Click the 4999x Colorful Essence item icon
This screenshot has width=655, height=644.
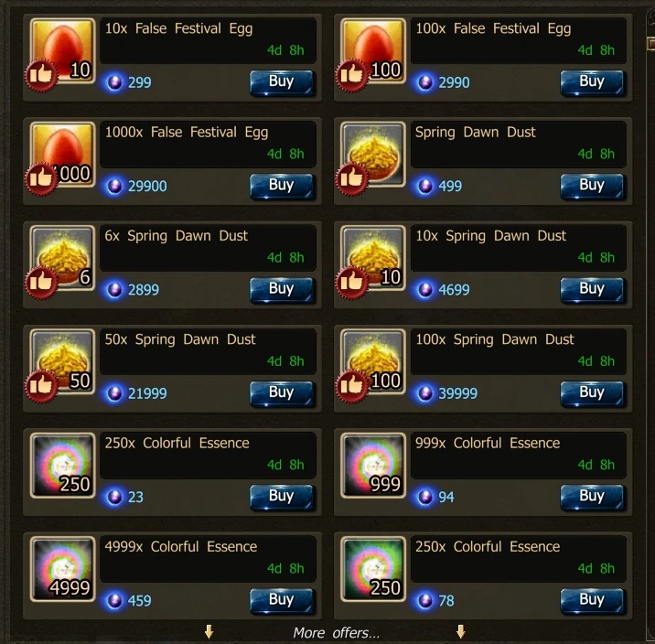point(62,569)
